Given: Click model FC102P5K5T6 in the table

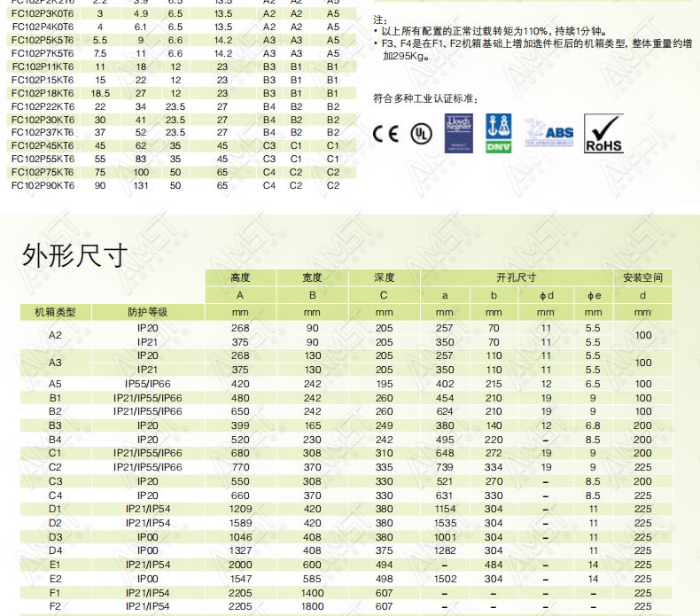Looking at the screenshot, I should tap(43, 40).
